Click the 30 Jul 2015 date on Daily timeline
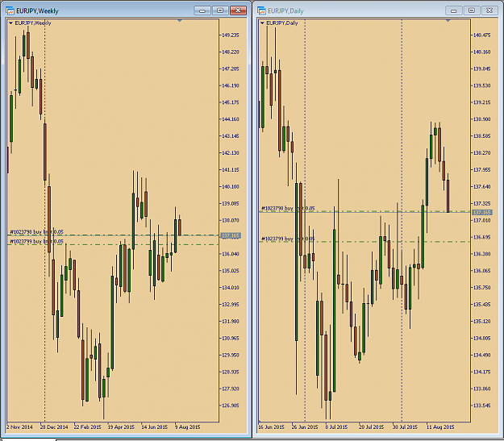This screenshot has width=504, height=441. (x=405, y=427)
